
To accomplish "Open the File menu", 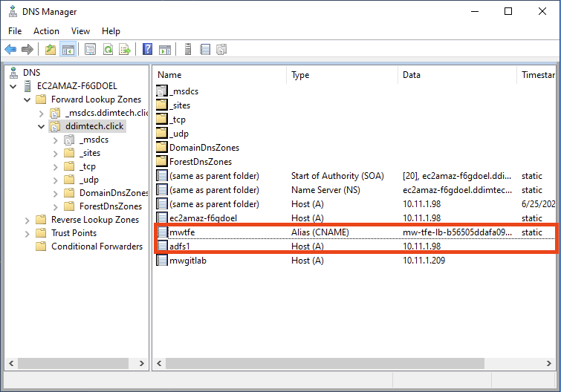I will (15, 31).
